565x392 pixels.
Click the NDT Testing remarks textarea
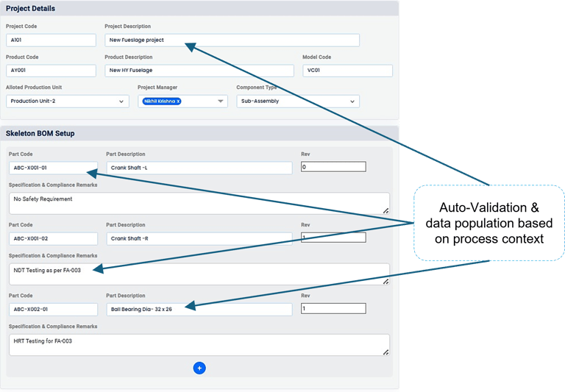point(199,274)
